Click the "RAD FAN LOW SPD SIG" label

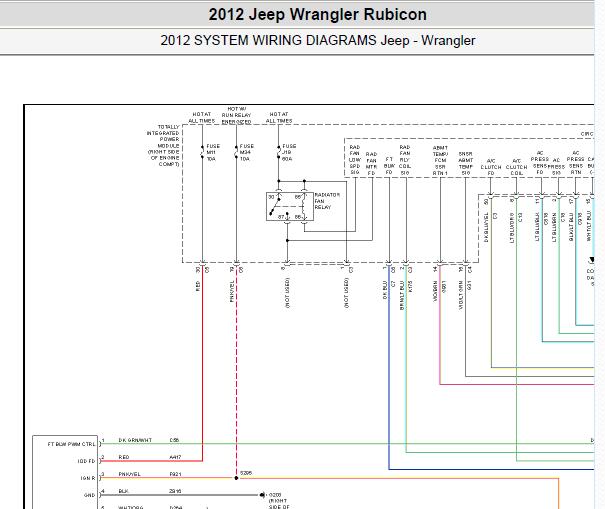click(355, 160)
